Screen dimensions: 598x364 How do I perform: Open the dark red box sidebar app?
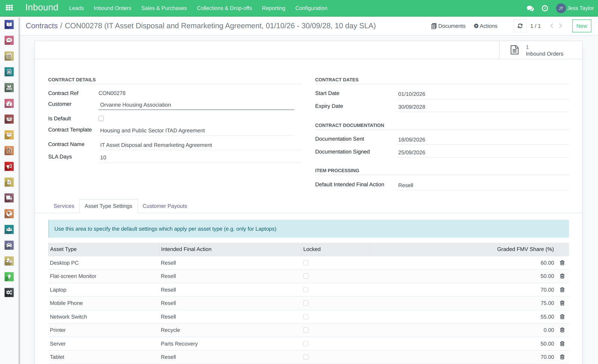[x=9, y=119]
